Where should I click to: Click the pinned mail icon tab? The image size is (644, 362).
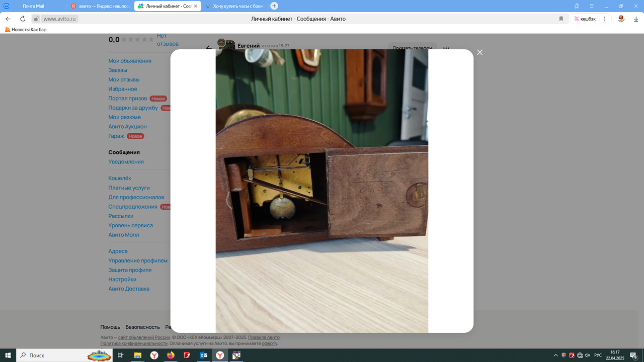click(7, 6)
